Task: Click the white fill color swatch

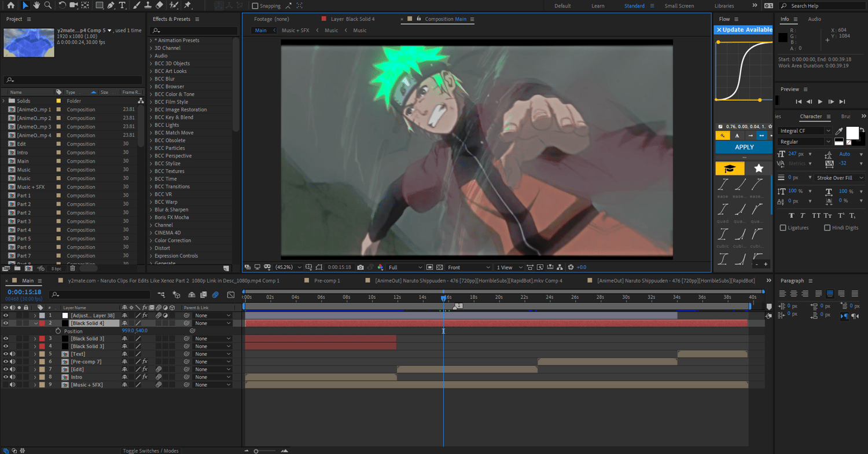Action: [x=852, y=134]
